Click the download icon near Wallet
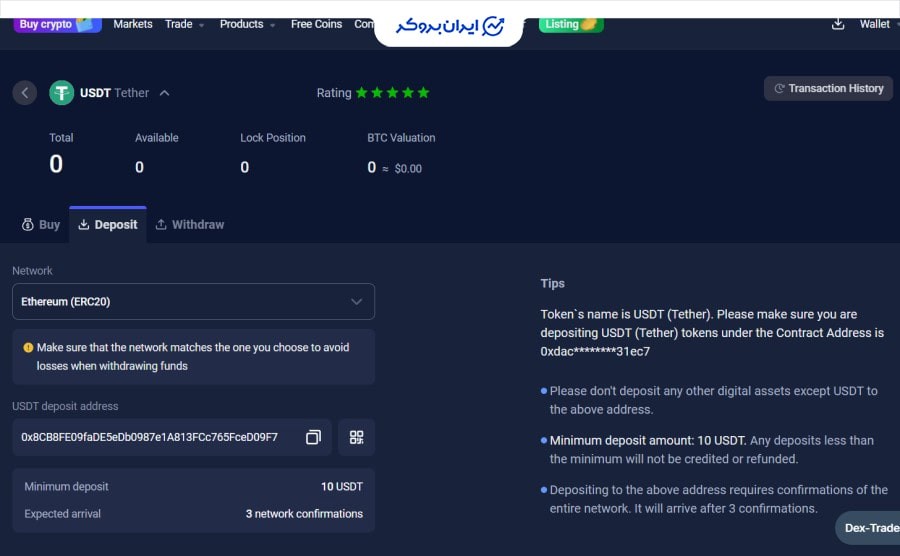 838,24
